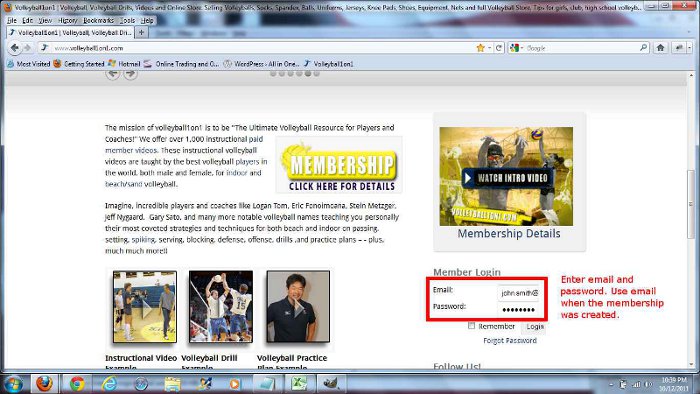
Task: Open the Bookmarks menu
Action: (98, 21)
